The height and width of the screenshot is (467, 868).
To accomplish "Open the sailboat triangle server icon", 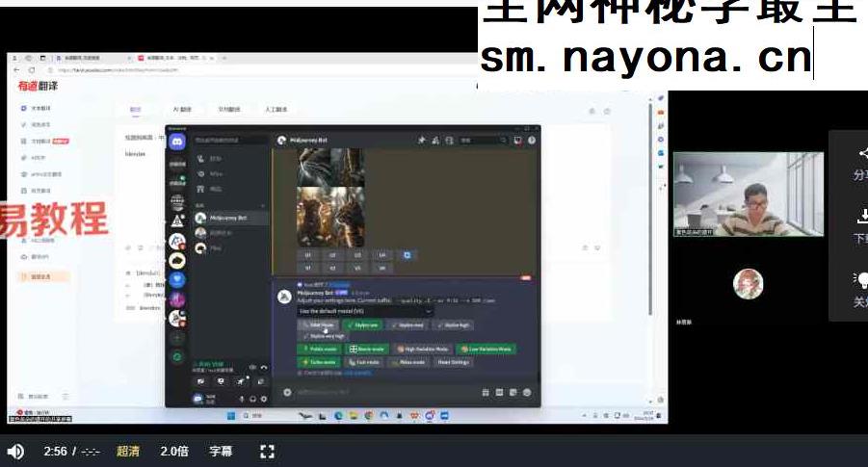I will [177, 221].
